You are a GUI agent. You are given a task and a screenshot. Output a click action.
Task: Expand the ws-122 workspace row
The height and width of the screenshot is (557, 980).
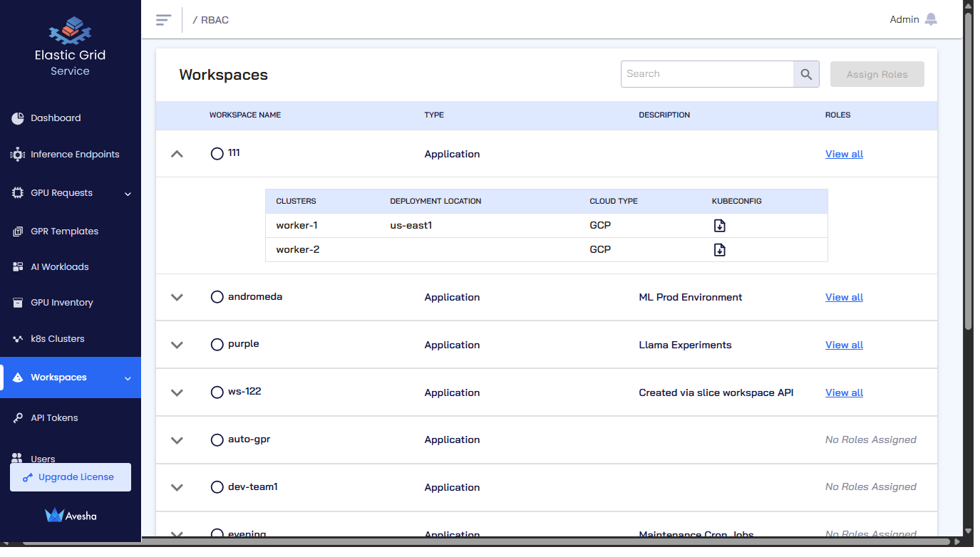(177, 392)
